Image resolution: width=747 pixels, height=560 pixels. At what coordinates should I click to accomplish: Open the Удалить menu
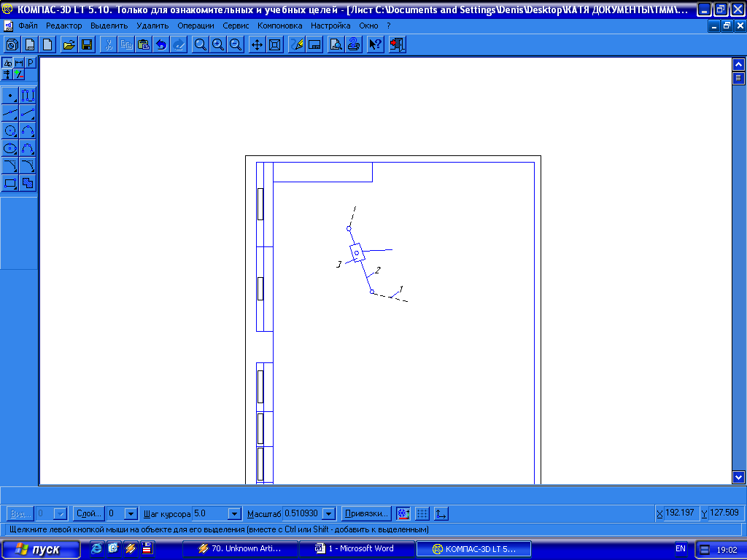[152, 26]
